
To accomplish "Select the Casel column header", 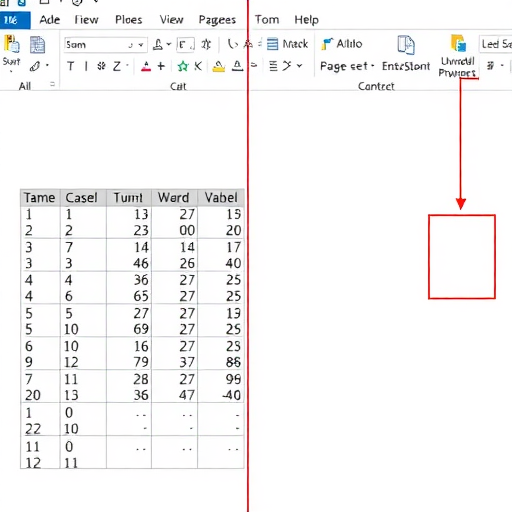I will [83, 198].
